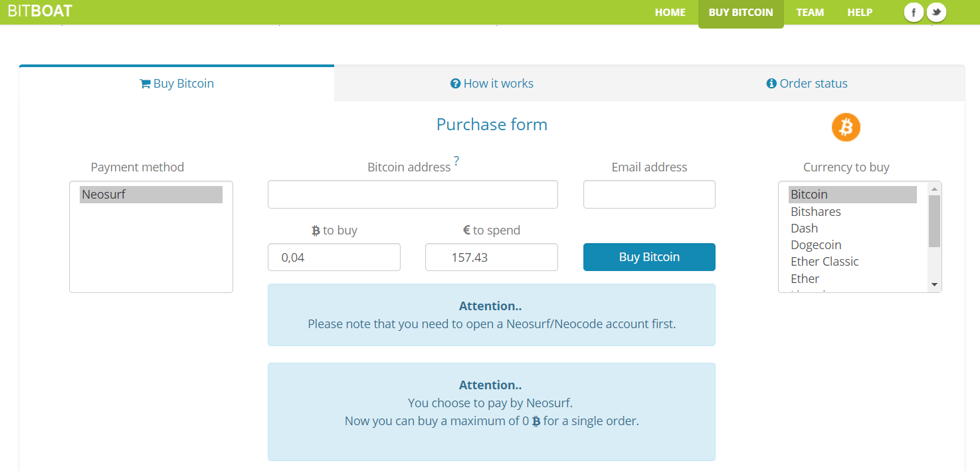
Task: Select the Buy Bitcoin tab
Action: (x=177, y=84)
